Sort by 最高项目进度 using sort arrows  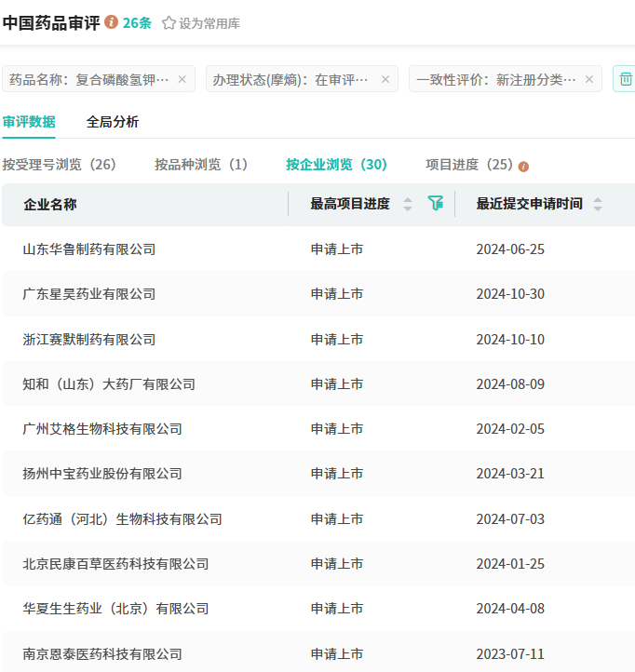click(x=408, y=204)
